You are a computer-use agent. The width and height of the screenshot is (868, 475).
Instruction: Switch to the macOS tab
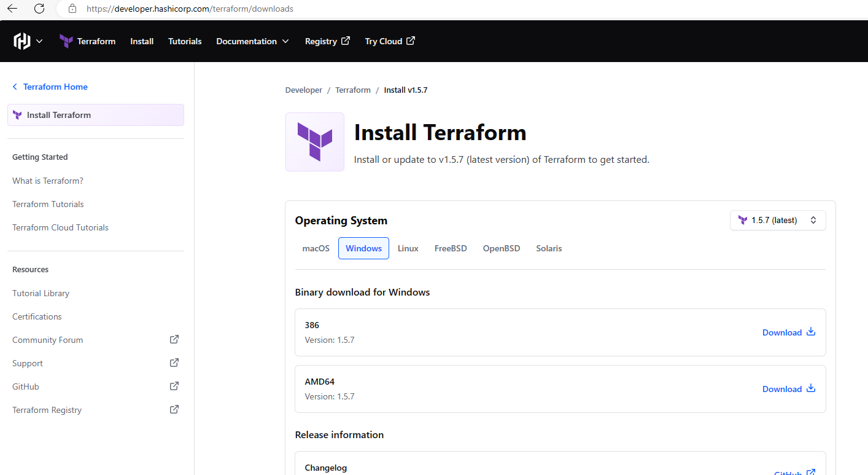coord(316,248)
